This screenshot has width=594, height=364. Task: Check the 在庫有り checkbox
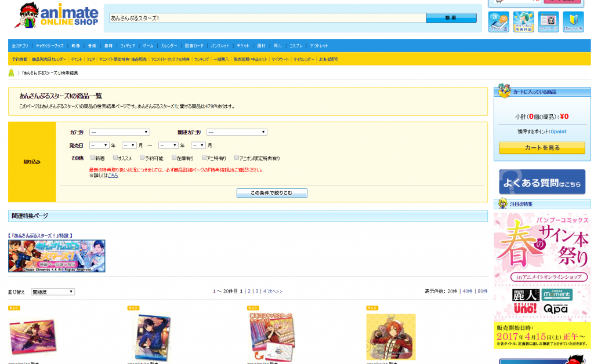click(x=174, y=158)
